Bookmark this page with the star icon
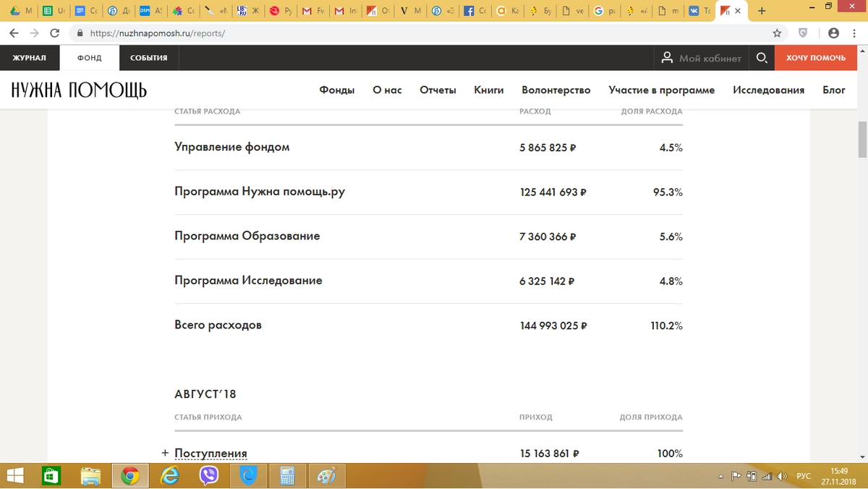868x489 pixels. click(777, 33)
